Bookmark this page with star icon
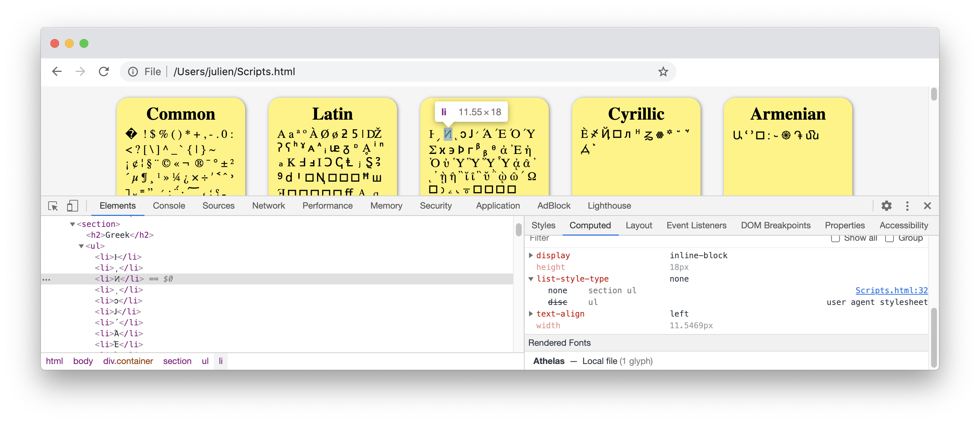The width and height of the screenshot is (980, 426). point(663,71)
